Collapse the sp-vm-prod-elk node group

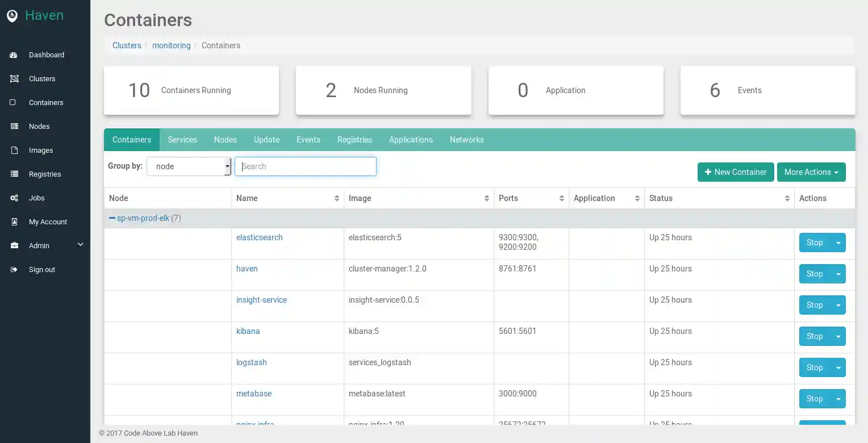[112, 218]
